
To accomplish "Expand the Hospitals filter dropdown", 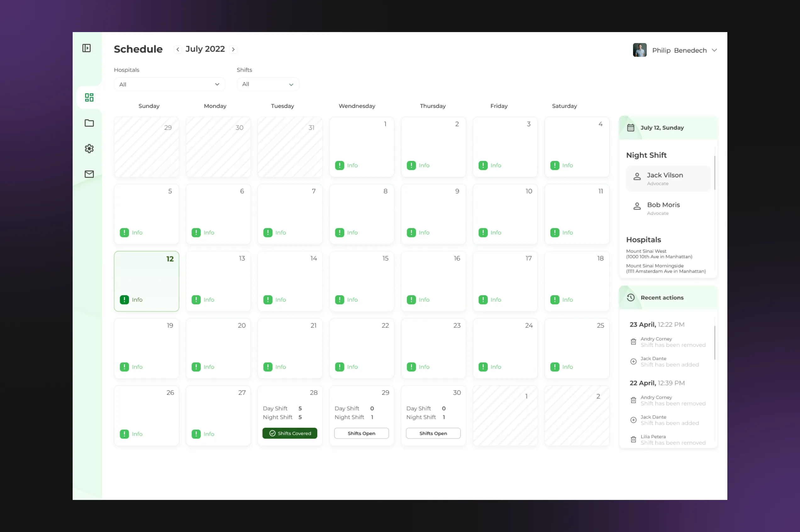I will (x=169, y=84).
